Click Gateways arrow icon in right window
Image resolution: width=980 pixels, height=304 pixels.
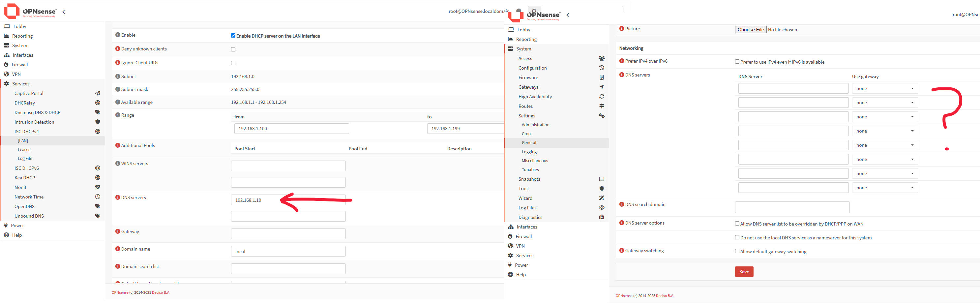(x=602, y=87)
